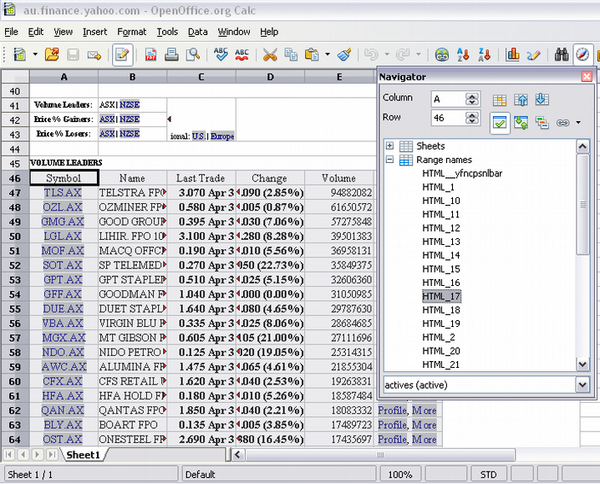Select HTML_21 range name
600x484 pixels.
[441, 365]
